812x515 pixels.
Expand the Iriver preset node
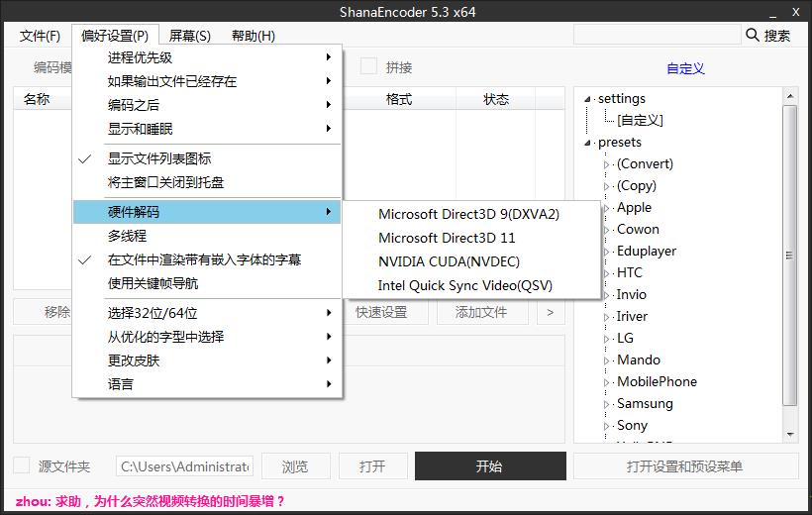(x=606, y=317)
